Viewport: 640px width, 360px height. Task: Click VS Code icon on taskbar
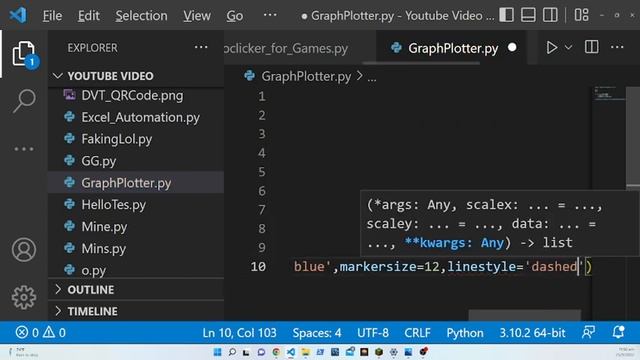click(x=291, y=352)
